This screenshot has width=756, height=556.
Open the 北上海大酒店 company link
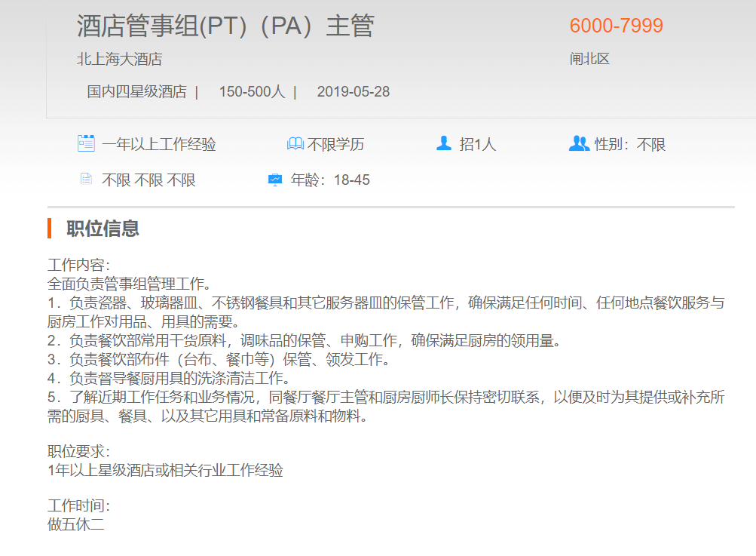tap(119, 59)
